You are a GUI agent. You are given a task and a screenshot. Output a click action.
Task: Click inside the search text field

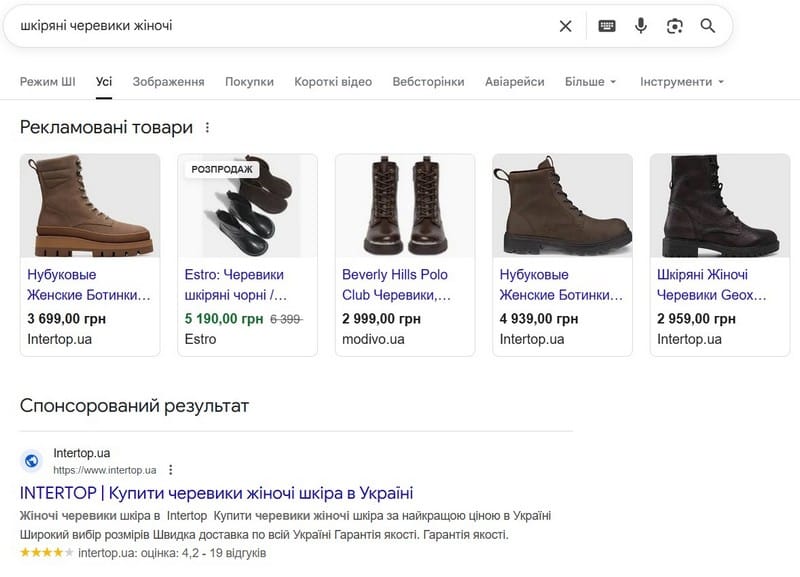280,26
